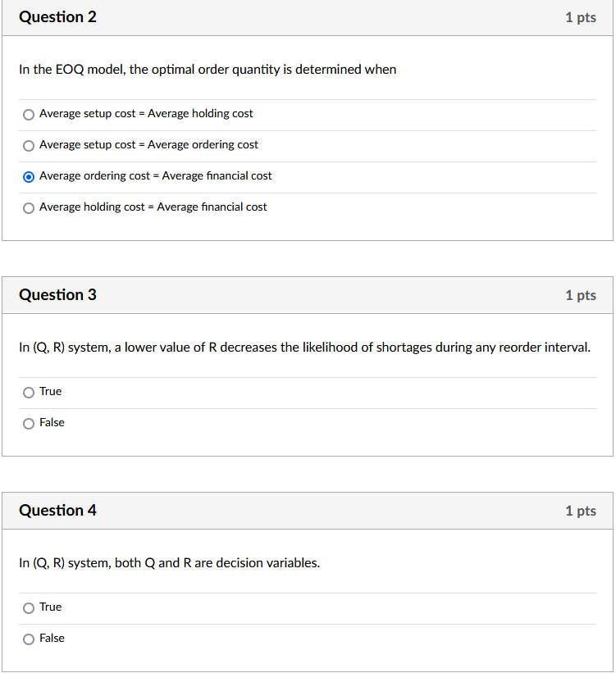This screenshot has width=616, height=673.
Task: Click the '1 pts' label beside Question 4
Action: (581, 511)
